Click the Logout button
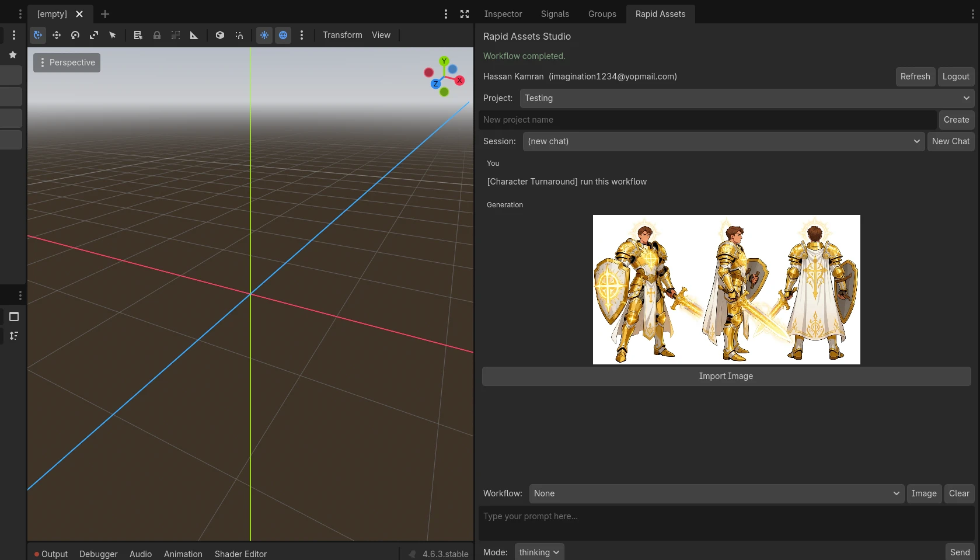The image size is (980, 560). [956, 76]
